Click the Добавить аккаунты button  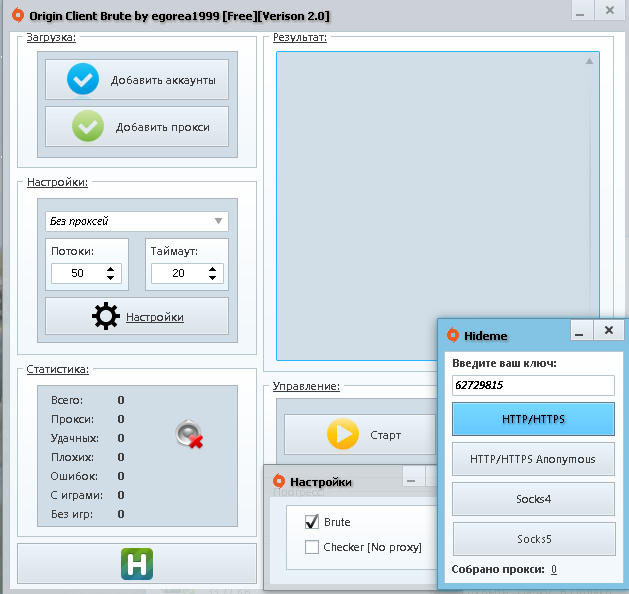137,79
